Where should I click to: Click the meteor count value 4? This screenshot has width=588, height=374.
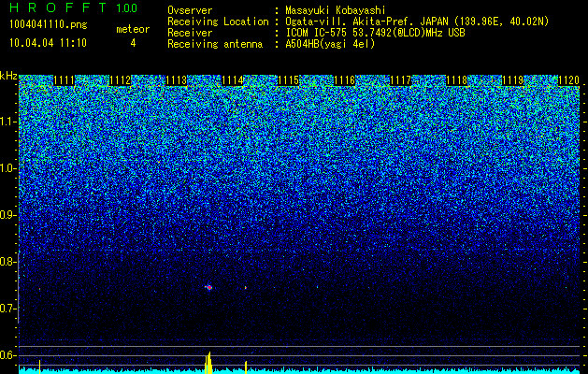tap(133, 44)
